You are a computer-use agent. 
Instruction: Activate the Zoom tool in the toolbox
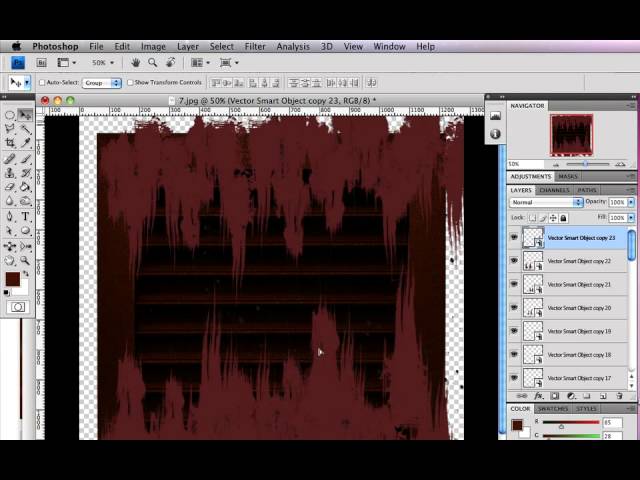tap(25, 260)
